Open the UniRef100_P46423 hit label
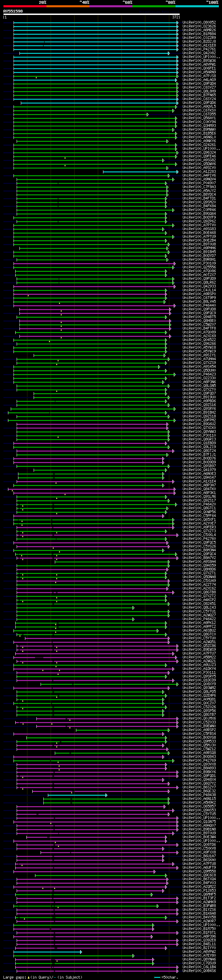This screenshot has width=222, height=980. tap(199, 374)
